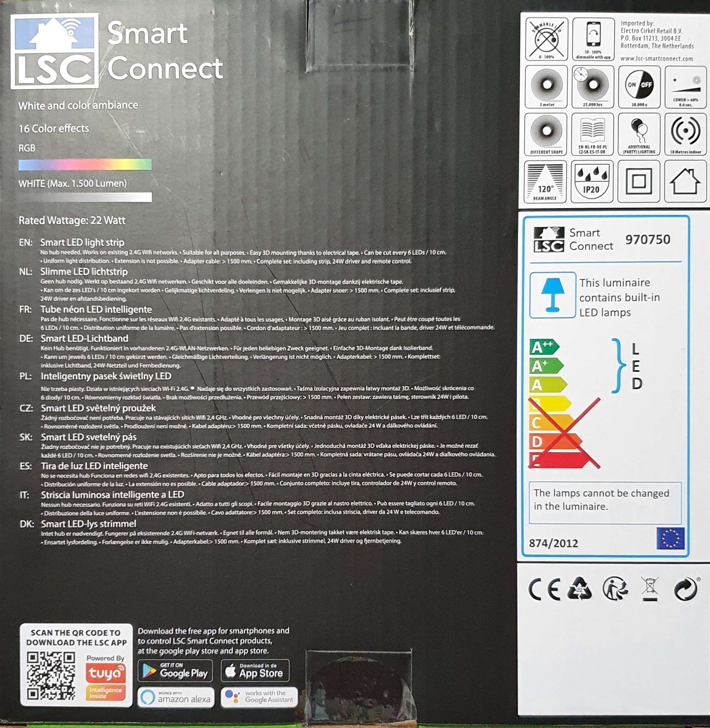Image resolution: width=710 pixels, height=728 pixels.
Task: Click 'Download the free app for smartphones' text
Action: point(213,641)
